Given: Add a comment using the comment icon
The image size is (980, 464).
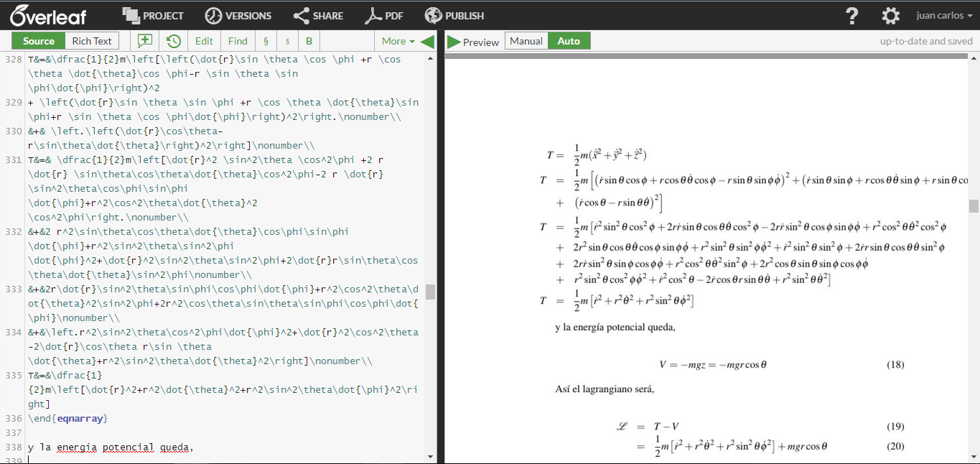Looking at the screenshot, I should [x=144, y=41].
